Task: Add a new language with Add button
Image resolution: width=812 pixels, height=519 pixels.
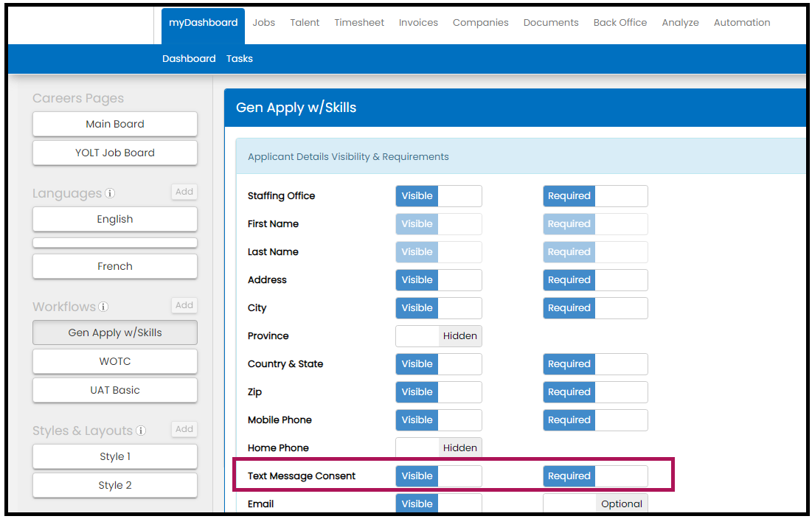Action: point(184,192)
